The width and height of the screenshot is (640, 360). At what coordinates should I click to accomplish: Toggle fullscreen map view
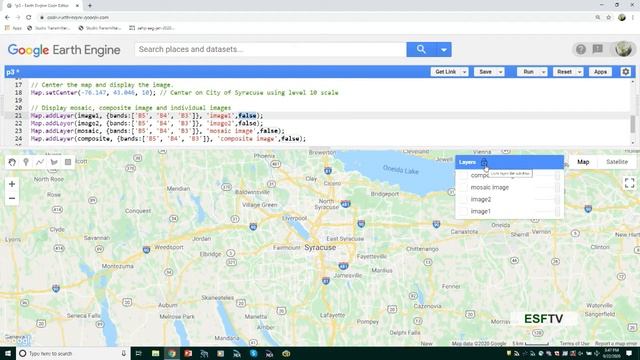coord(629,183)
